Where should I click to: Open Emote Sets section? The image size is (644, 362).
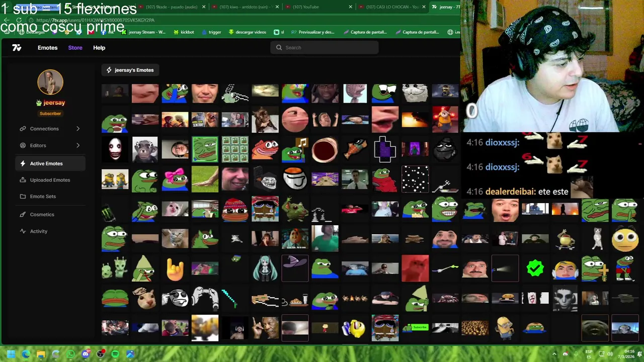[50, 197]
